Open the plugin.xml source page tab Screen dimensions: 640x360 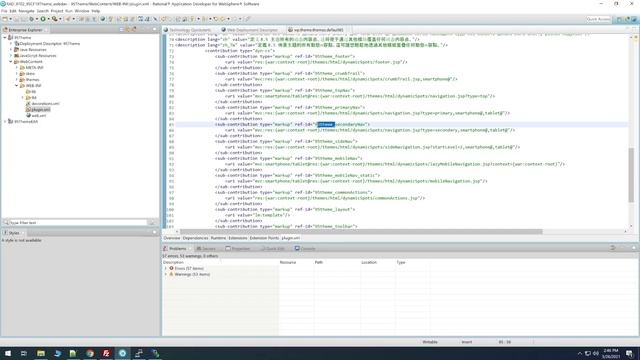tap(291, 238)
